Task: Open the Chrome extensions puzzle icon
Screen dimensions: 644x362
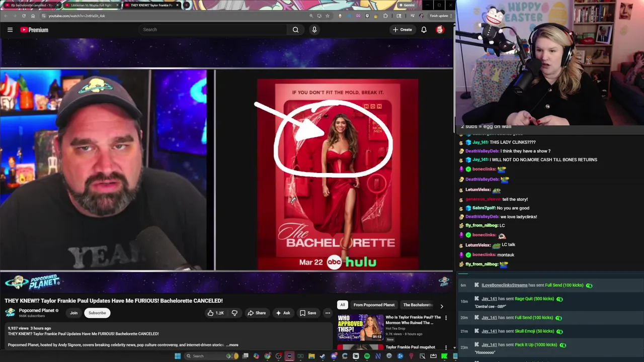Action: (385, 16)
